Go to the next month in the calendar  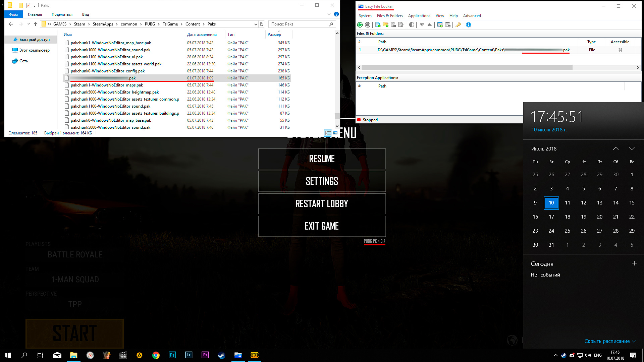632,148
